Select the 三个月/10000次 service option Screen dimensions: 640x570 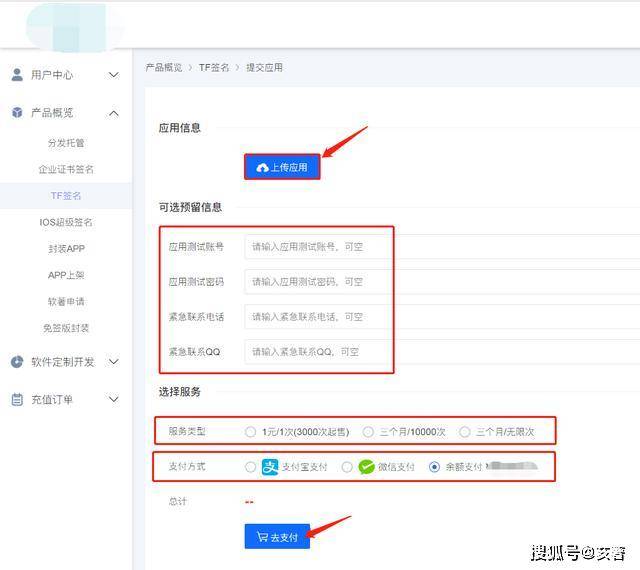(368, 432)
